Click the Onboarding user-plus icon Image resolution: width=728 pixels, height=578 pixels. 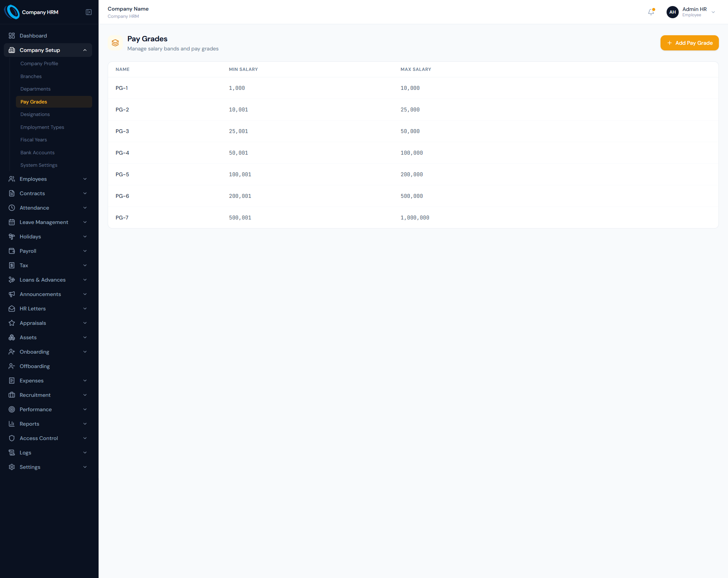(12, 352)
